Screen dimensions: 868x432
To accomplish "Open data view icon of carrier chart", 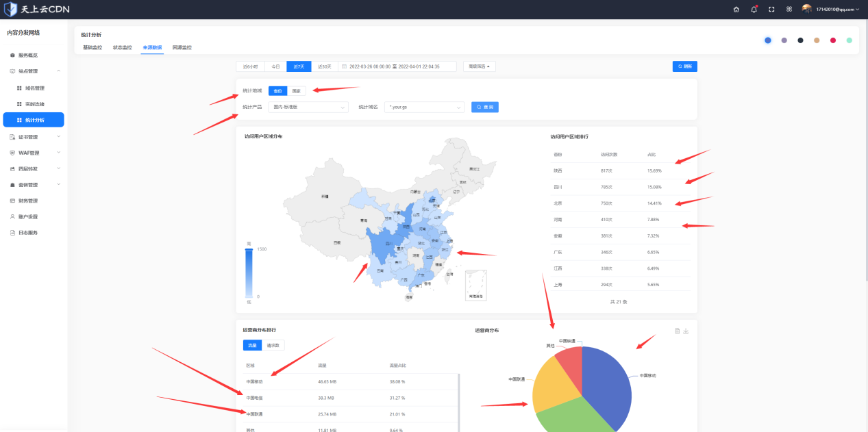I will click(677, 331).
